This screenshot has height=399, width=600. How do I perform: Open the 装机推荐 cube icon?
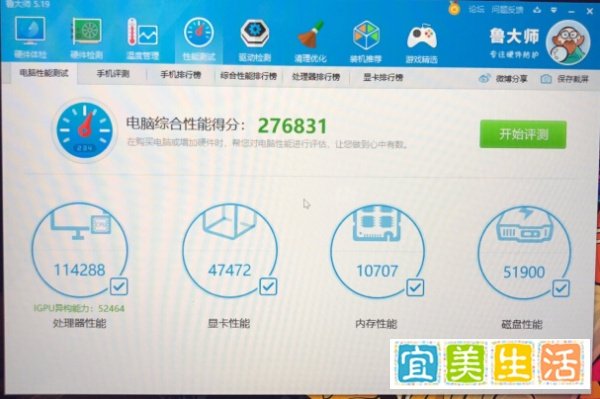click(x=366, y=42)
